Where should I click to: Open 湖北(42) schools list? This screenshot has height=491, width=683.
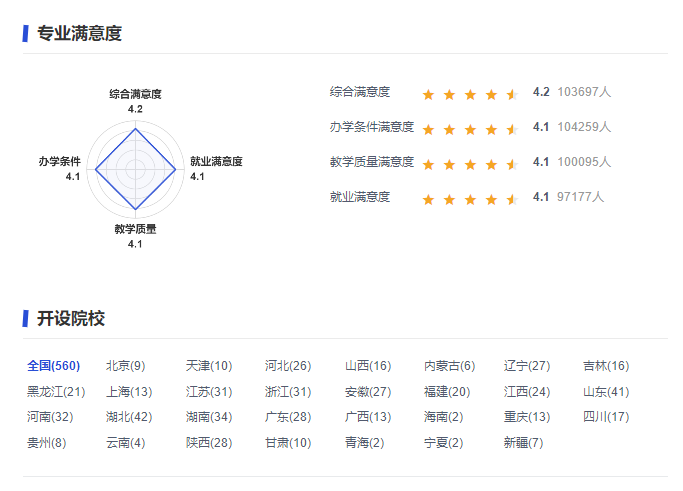pyautogui.click(x=128, y=417)
